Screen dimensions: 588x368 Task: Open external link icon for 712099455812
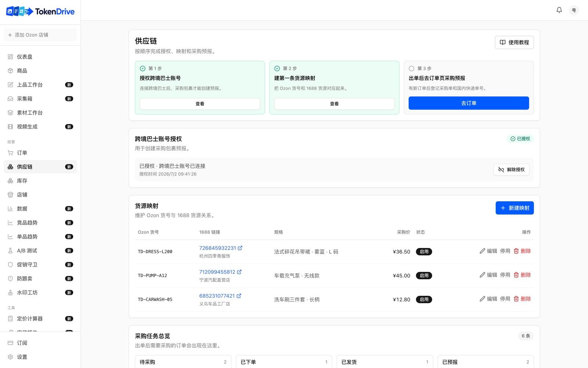(x=239, y=272)
